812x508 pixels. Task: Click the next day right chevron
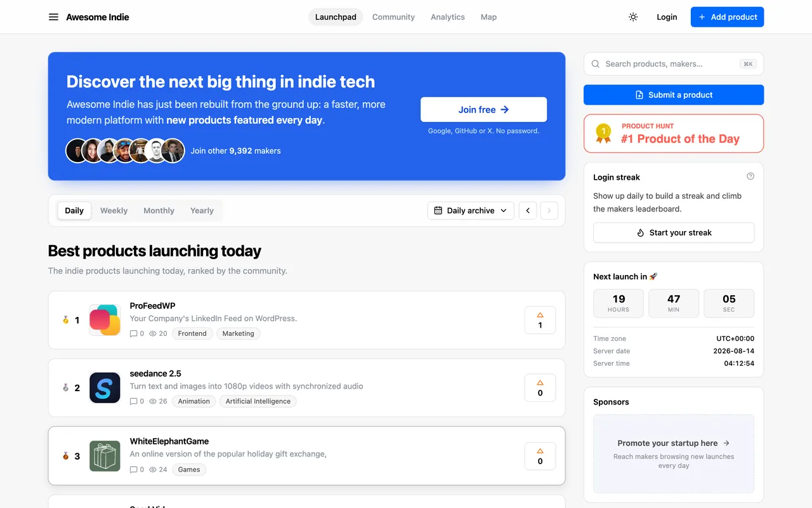tap(549, 210)
